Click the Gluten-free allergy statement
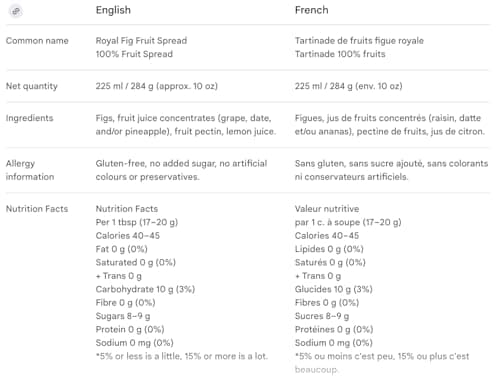The image size is (500, 387). point(181,170)
